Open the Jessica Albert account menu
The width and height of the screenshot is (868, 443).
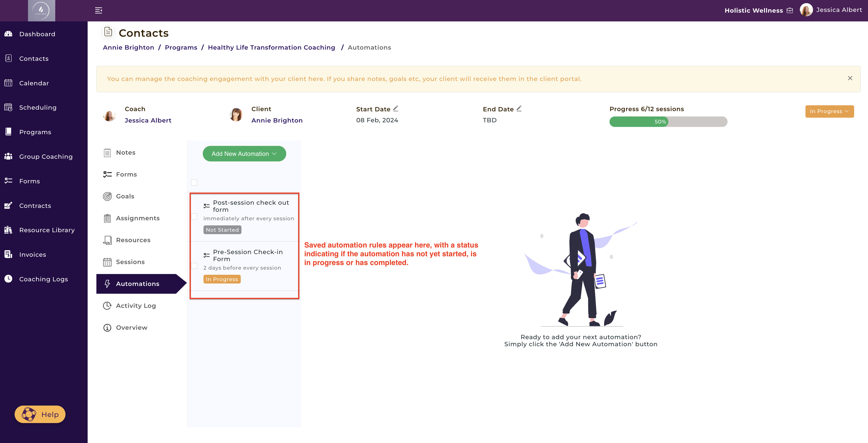[x=831, y=10]
